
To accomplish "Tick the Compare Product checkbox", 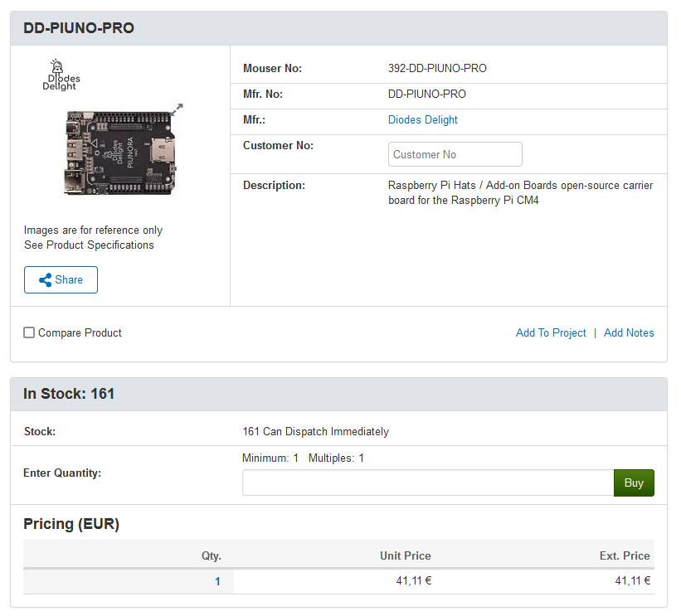I will coord(29,333).
